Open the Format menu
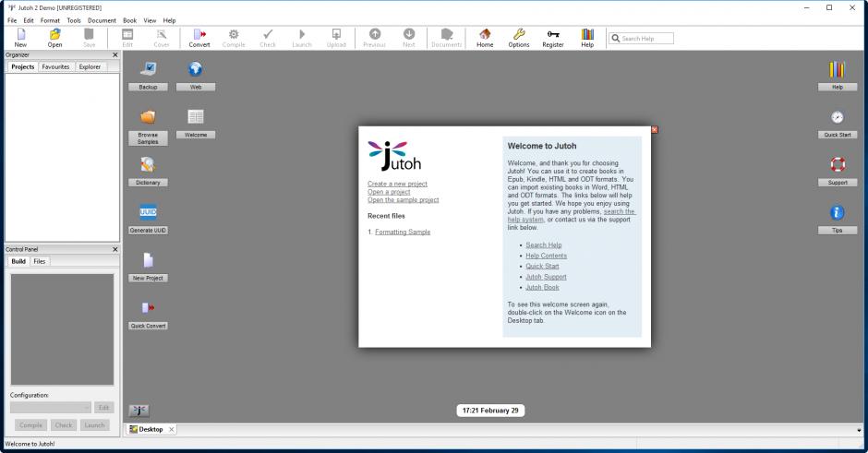 click(x=50, y=20)
